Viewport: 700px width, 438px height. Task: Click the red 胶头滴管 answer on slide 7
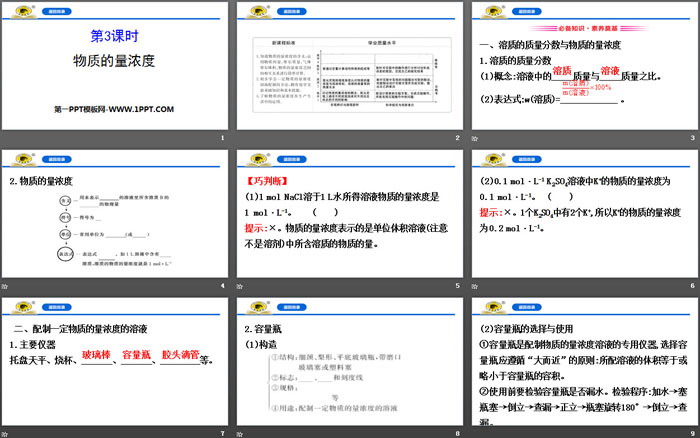point(180,355)
